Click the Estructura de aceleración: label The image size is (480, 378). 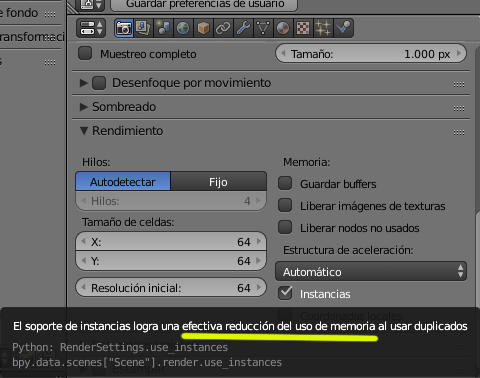[x=348, y=250]
